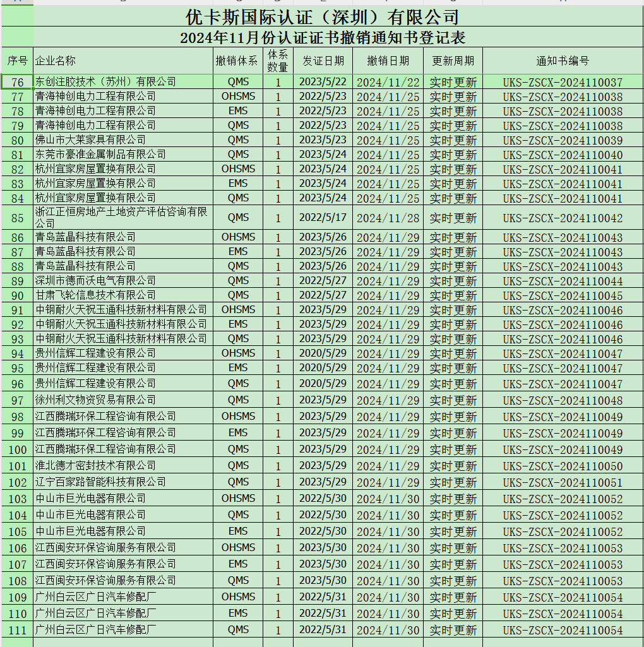644x647 pixels.
Task: Select issue date 2023/5/22
Action: [x=323, y=81]
